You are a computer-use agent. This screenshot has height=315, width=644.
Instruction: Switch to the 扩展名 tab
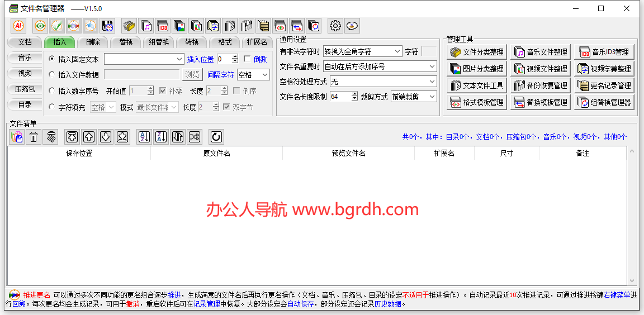click(x=257, y=42)
